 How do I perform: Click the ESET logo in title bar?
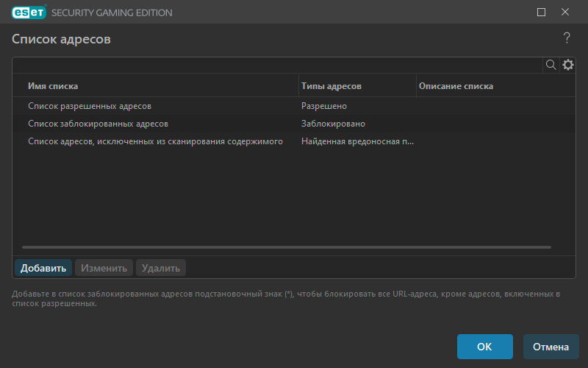tap(29, 12)
